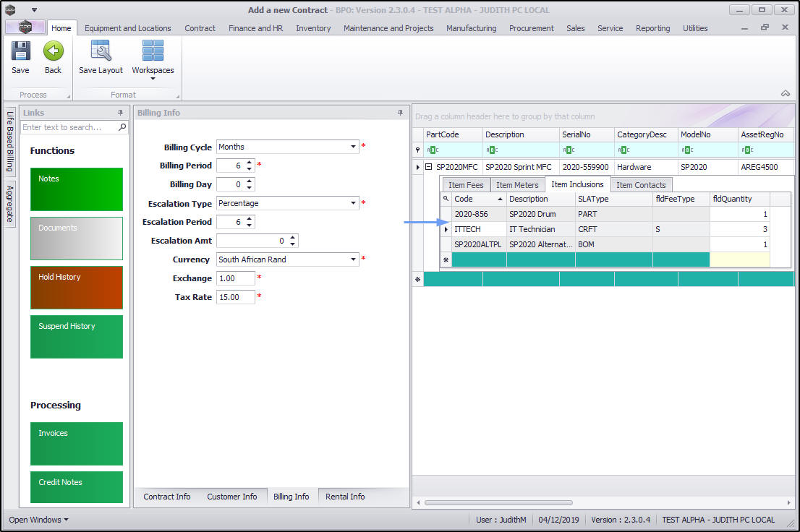Image resolution: width=800 pixels, height=532 pixels.
Task: Collapse the SP2020MFC row expander
Action: tap(429, 167)
